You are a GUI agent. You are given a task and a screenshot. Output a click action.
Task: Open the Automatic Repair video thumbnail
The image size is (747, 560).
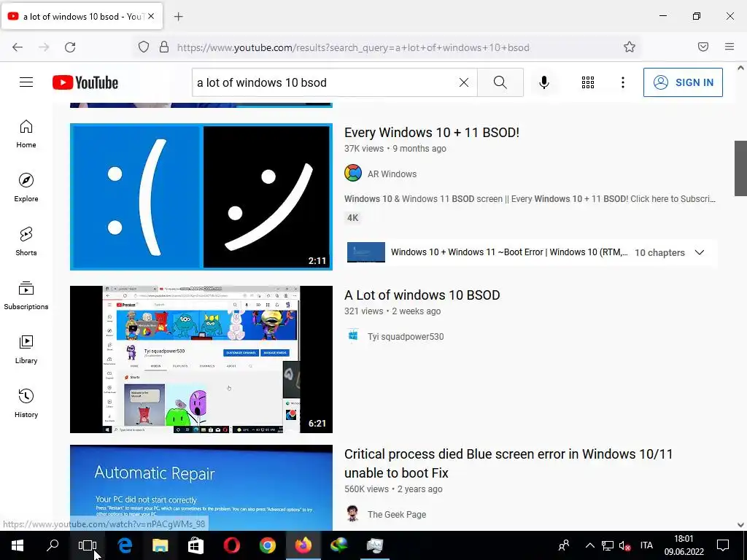coord(201,488)
